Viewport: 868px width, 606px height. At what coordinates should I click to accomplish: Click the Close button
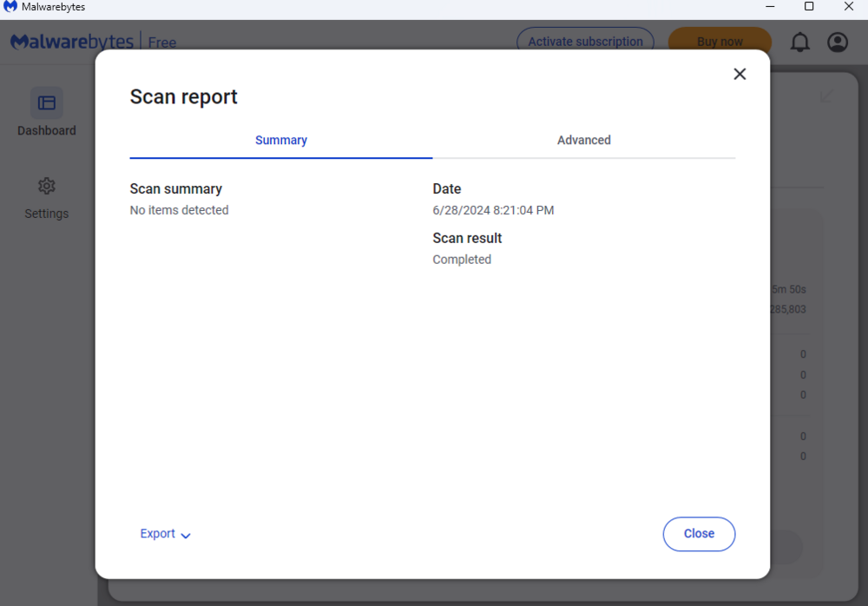(699, 534)
